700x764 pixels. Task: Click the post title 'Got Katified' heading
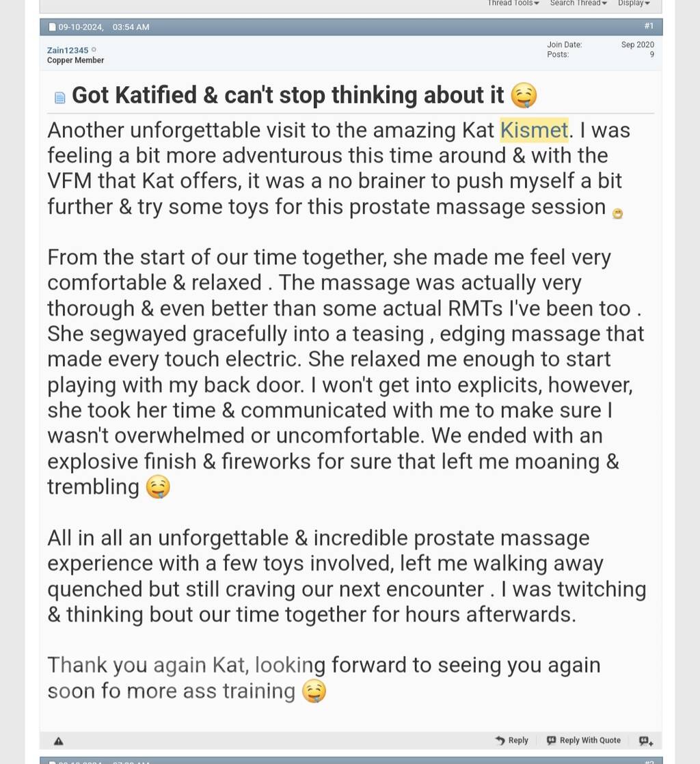[288, 96]
